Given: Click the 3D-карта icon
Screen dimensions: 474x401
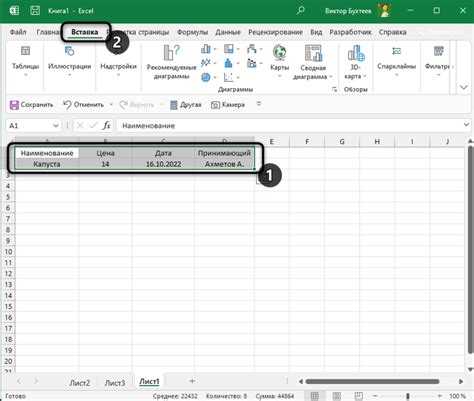Looking at the screenshot, I should 356,53.
